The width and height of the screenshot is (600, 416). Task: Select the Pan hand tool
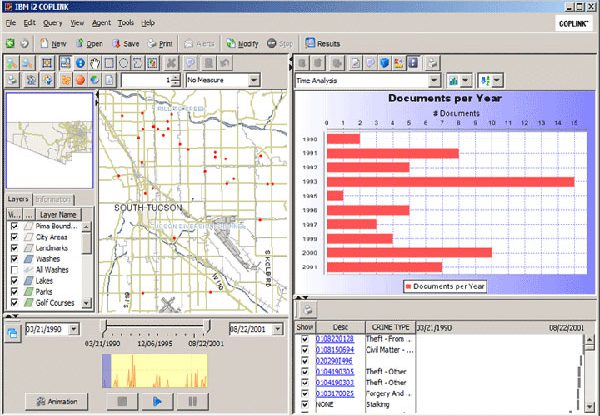coord(96,62)
